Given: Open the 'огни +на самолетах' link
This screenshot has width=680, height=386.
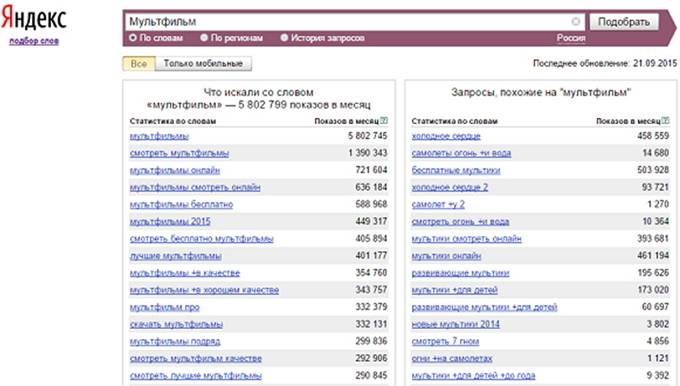Looking at the screenshot, I should (452, 359).
